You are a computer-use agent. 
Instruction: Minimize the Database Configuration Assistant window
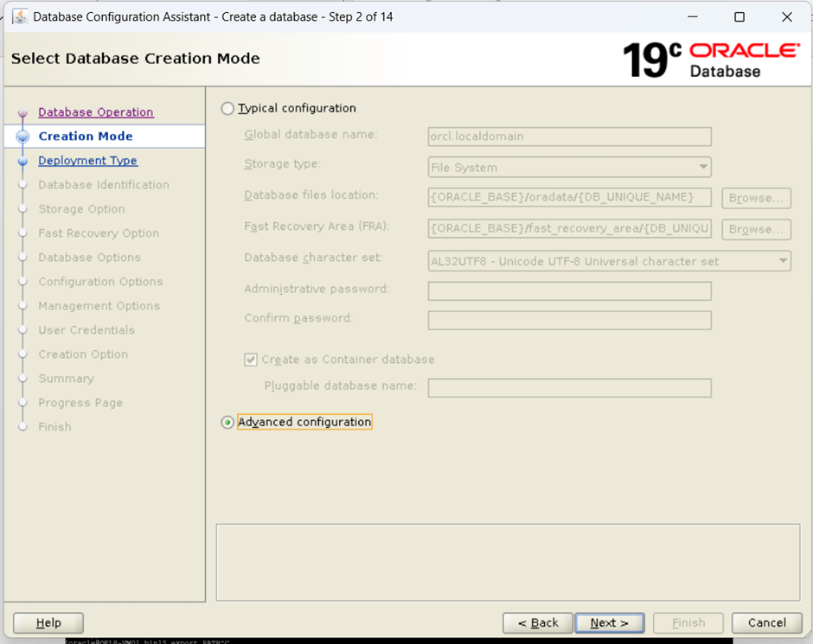pos(692,17)
